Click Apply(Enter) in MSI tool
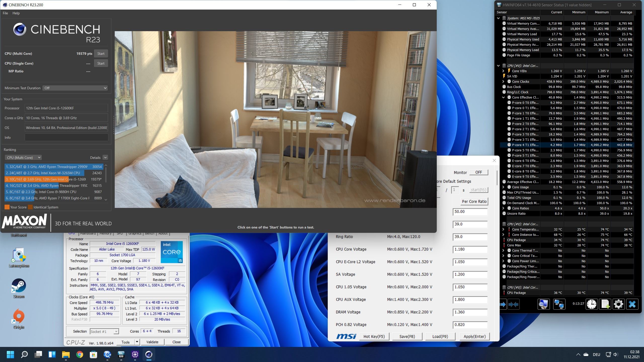Screen dimensions: 644x362 tap(474, 336)
